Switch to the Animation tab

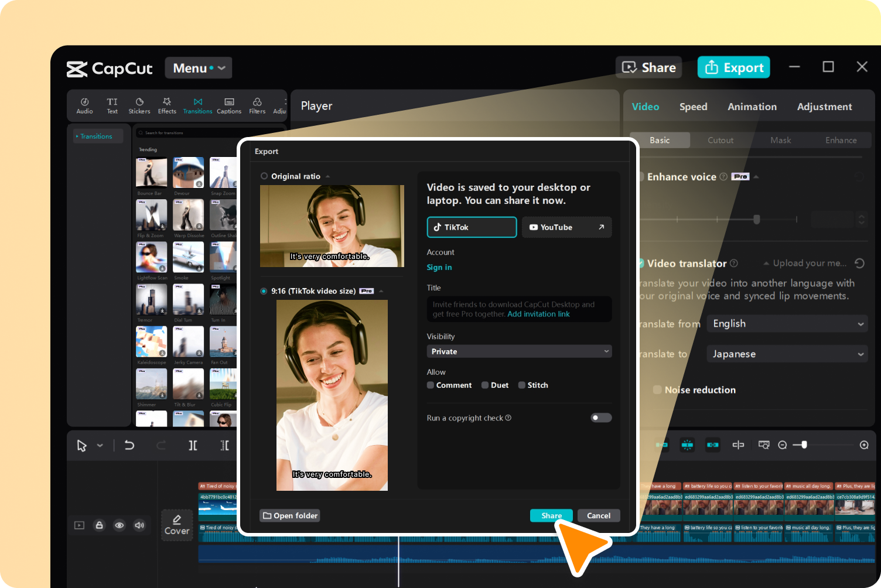point(752,107)
